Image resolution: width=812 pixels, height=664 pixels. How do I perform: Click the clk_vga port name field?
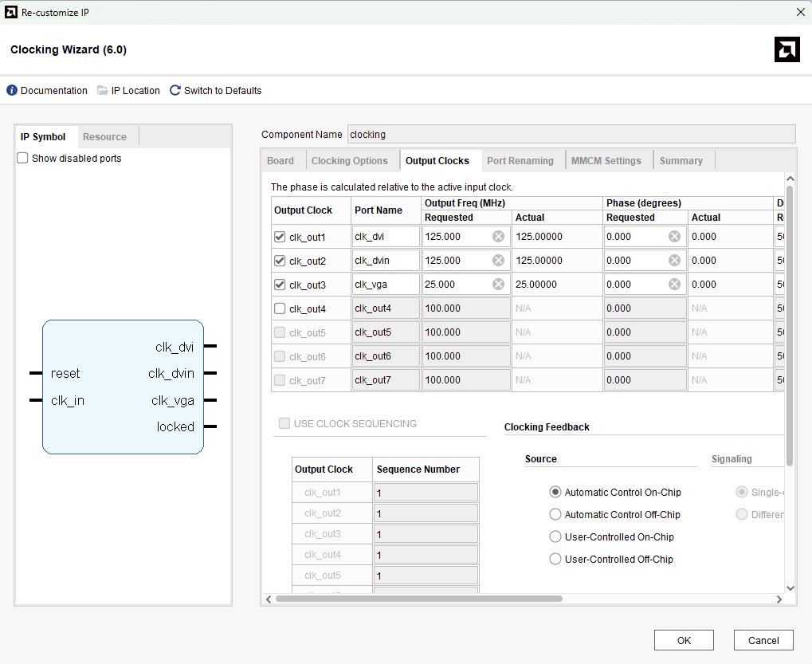386,285
